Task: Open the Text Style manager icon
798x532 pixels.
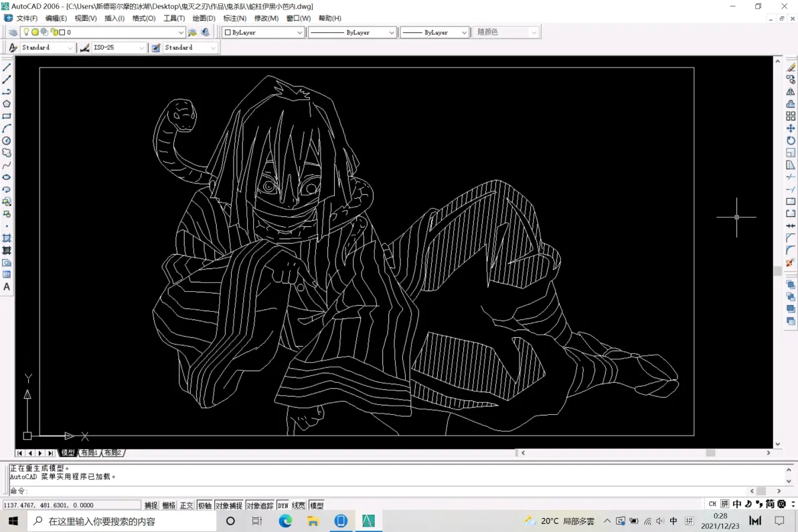Action: click(x=13, y=48)
